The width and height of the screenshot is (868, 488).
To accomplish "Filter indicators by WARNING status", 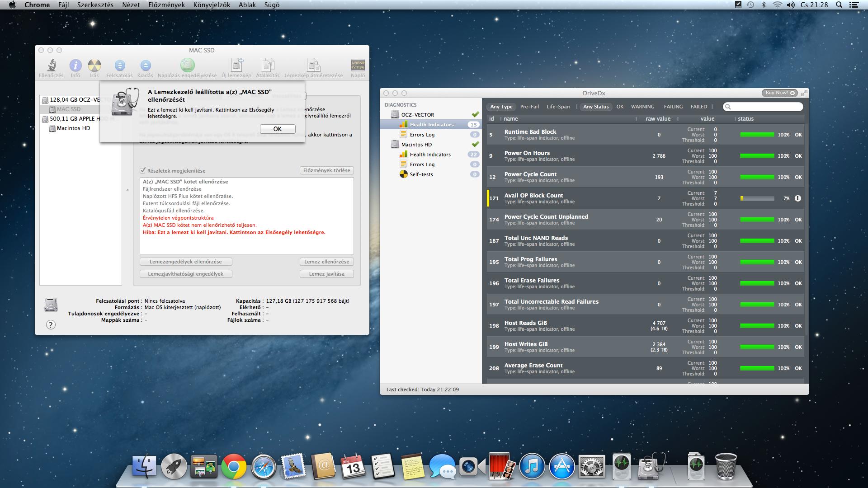I will (642, 107).
